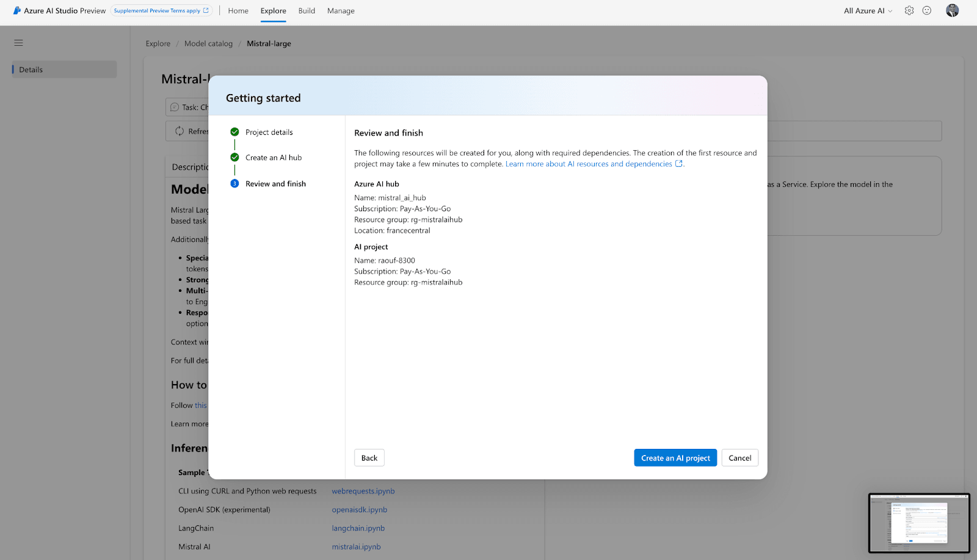Click the external link icon in Supplemental Preview Terms
Image resolution: width=977 pixels, height=560 pixels.
click(206, 10)
